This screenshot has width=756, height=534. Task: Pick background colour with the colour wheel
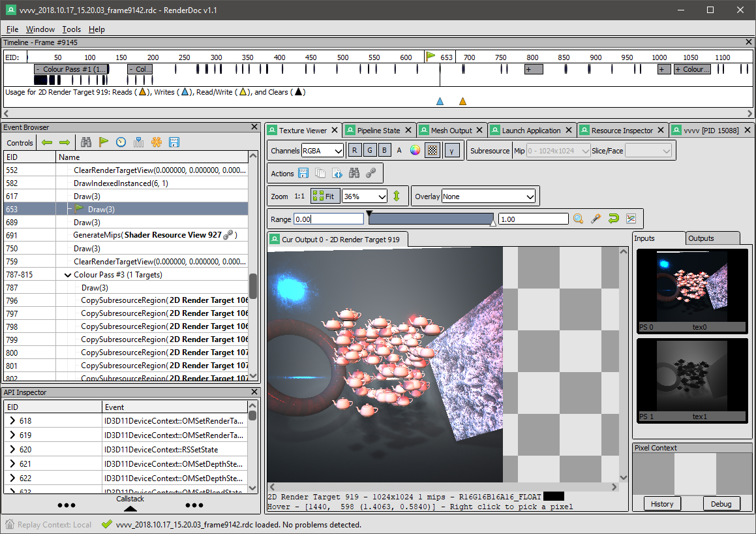[x=415, y=151]
